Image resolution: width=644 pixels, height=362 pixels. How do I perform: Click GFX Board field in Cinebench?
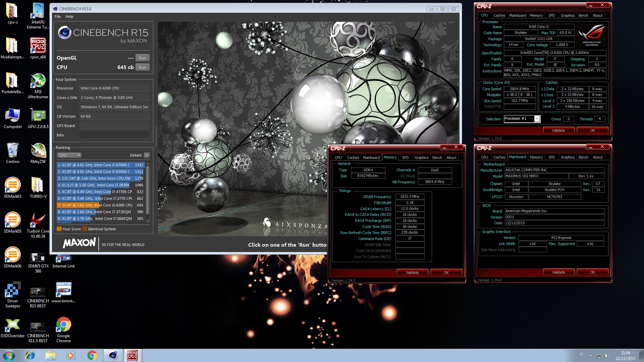point(114,126)
